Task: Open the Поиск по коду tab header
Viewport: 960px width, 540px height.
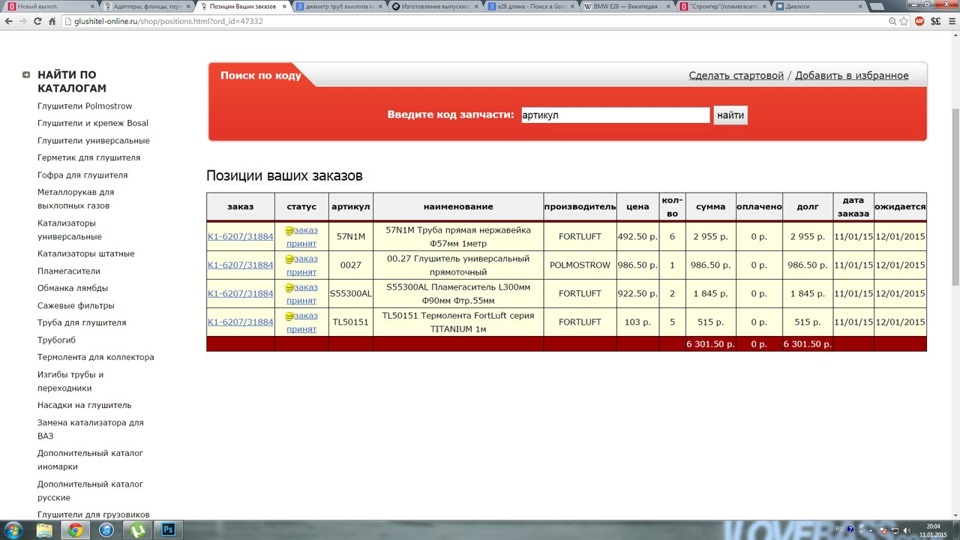Action: pyautogui.click(x=261, y=75)
